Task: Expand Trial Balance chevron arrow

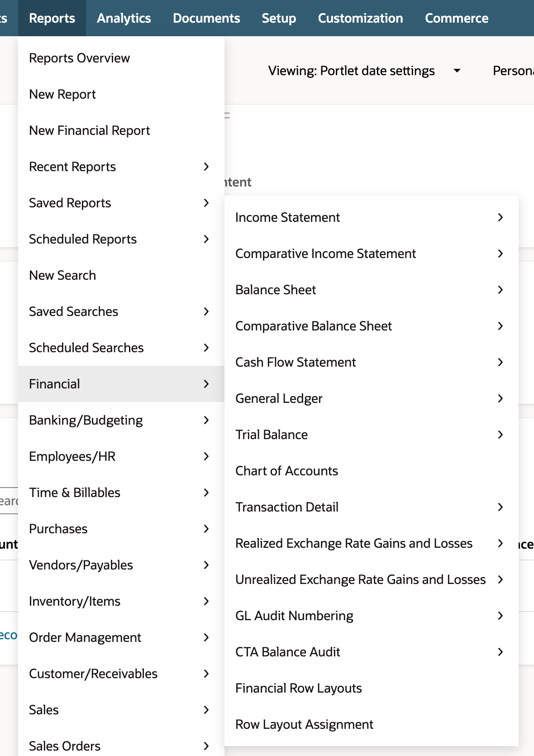Action: 501,435
